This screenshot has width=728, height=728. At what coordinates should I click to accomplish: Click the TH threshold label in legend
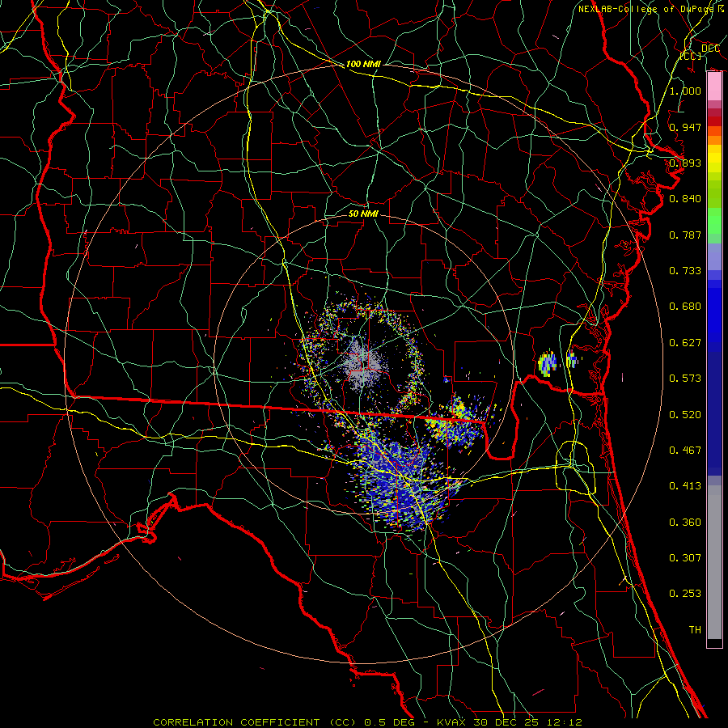click(x=695, y=630)
